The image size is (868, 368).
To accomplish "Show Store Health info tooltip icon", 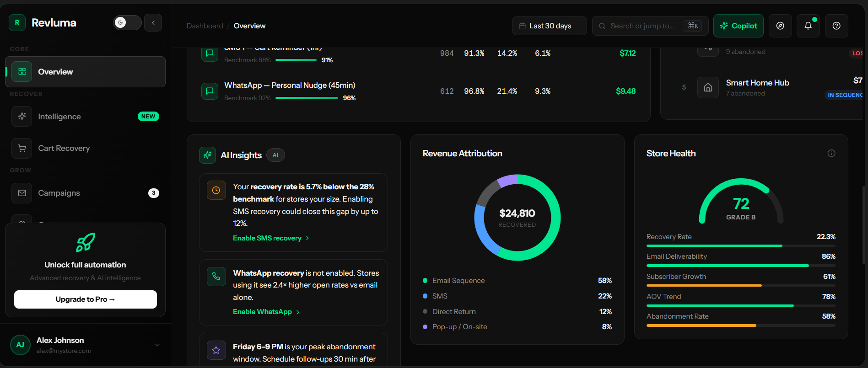I will click(831, 153).
